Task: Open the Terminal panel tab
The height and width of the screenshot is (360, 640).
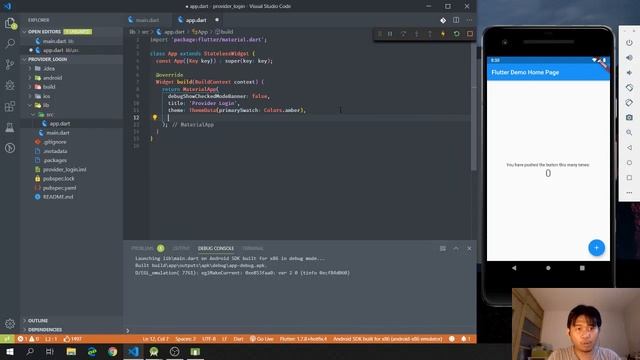Action: tap(253, 248)
